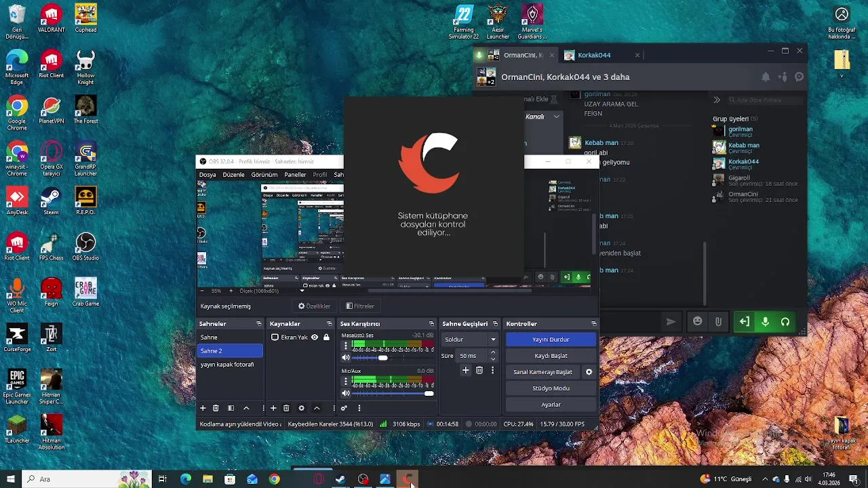Undock Kontroller panel via header icon
This screenshot has height=488, width=868.
click(594, 324)
